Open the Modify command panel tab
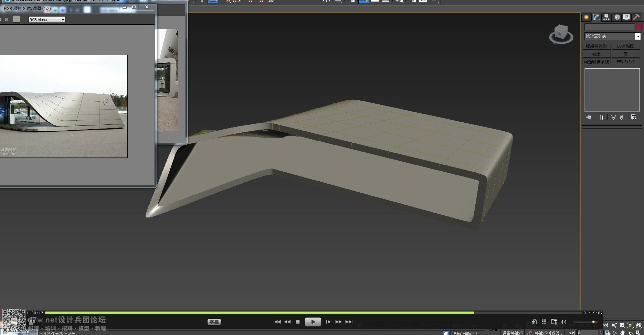 pos(596,17)
